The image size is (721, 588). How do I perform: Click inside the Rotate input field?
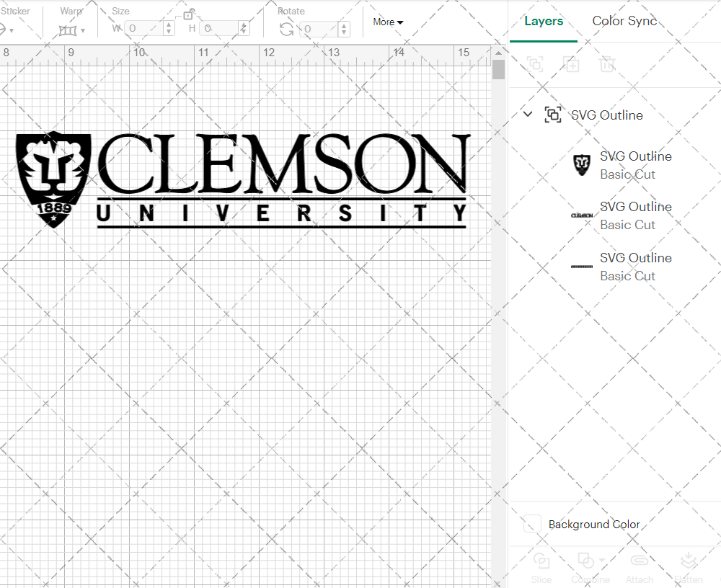316,29
